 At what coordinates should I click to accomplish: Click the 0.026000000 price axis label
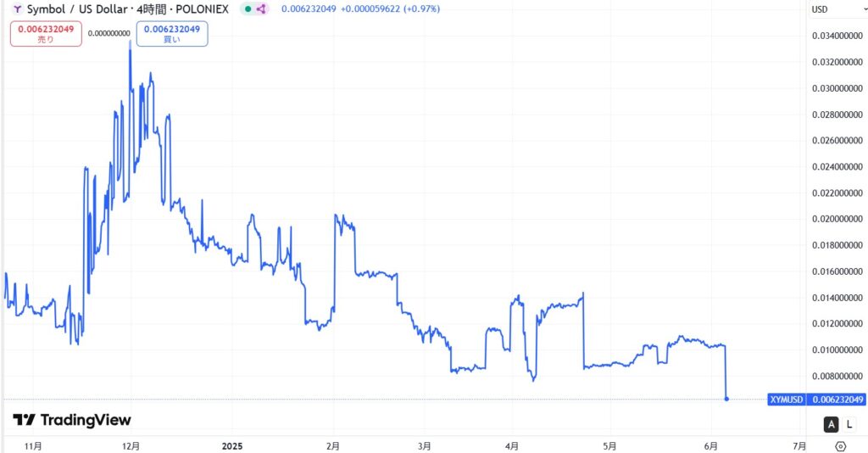[837, 141]
